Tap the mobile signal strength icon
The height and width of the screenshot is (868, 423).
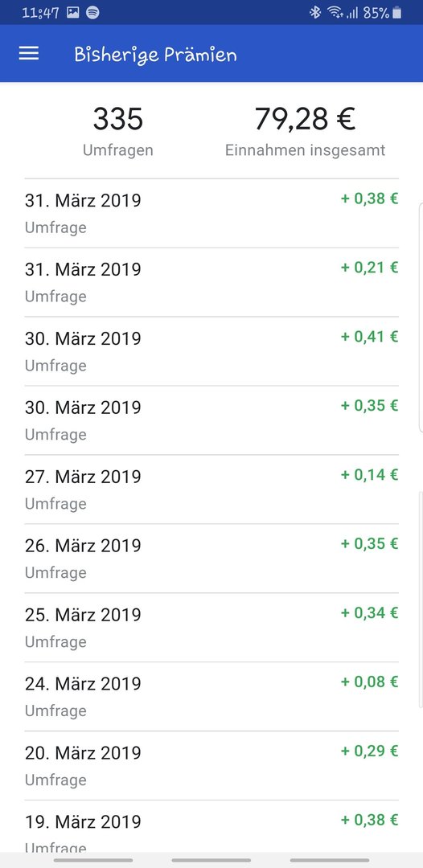[x=352, y=13]
